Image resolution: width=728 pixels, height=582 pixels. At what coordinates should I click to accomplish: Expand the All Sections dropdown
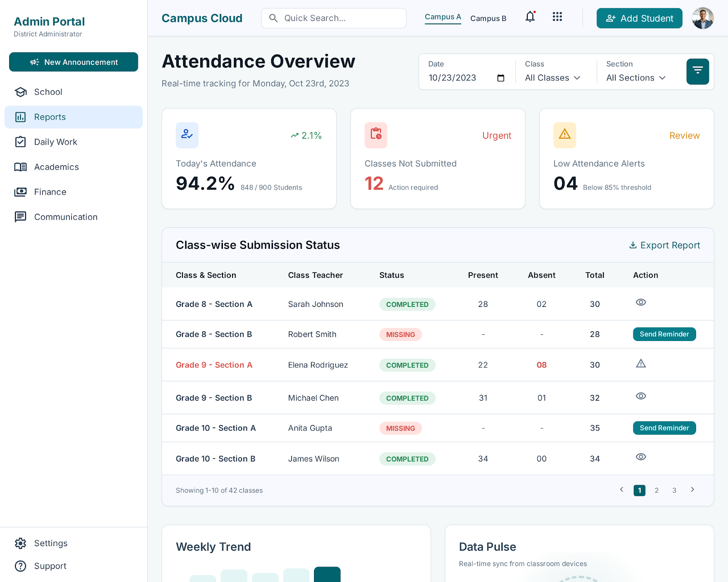(x=636, y=78)
